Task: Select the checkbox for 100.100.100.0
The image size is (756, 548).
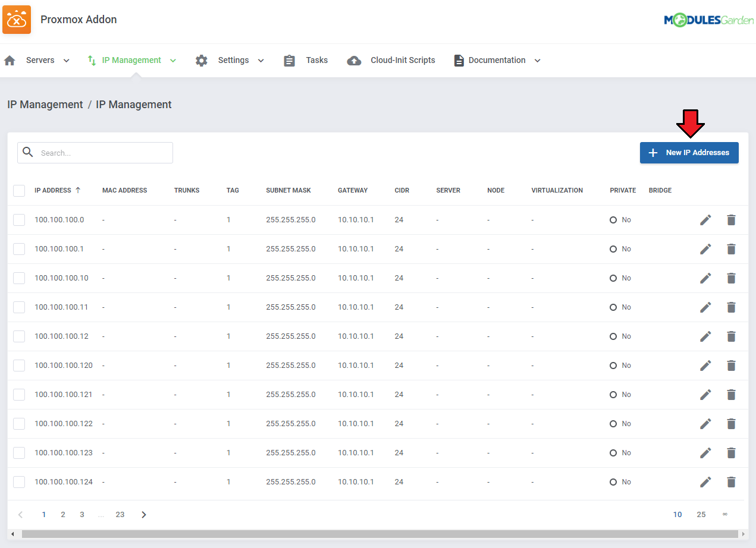Action: point(19,220)
